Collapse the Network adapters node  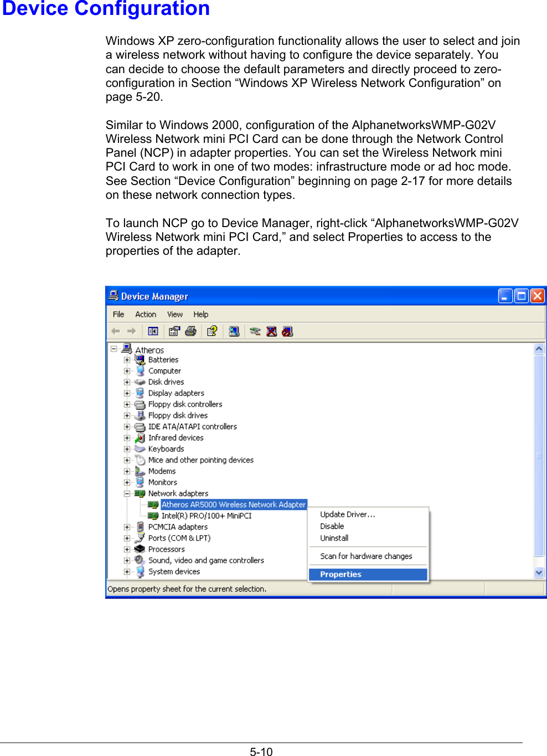(x=127, y=493)
